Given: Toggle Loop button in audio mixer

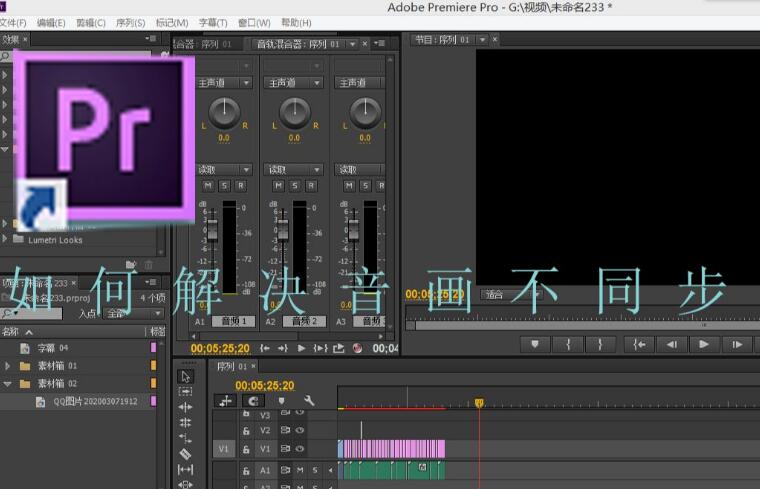Looking at the screenshot, I should pyautogui.click(x=338, y=348).
